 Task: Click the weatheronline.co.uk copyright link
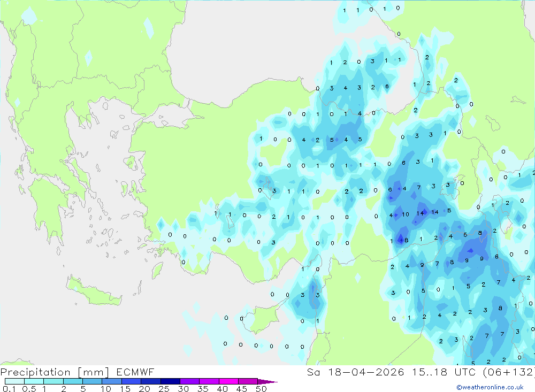tap(490, 387)
